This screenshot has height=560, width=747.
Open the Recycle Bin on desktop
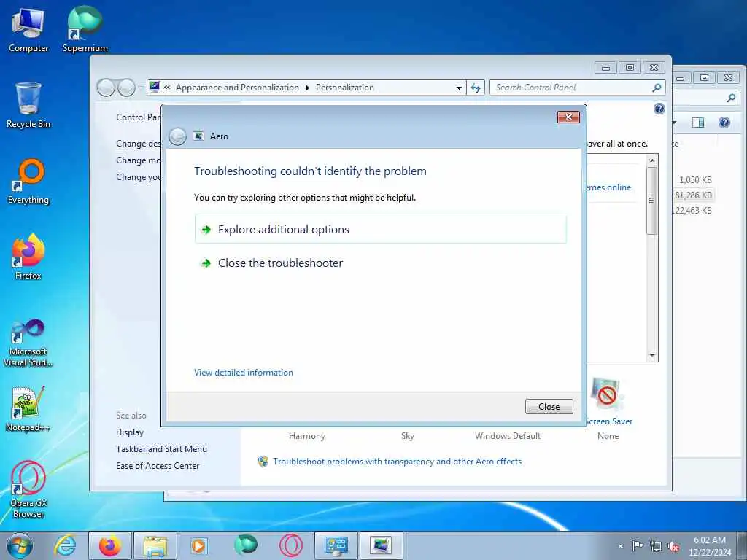tap(28, 106)
